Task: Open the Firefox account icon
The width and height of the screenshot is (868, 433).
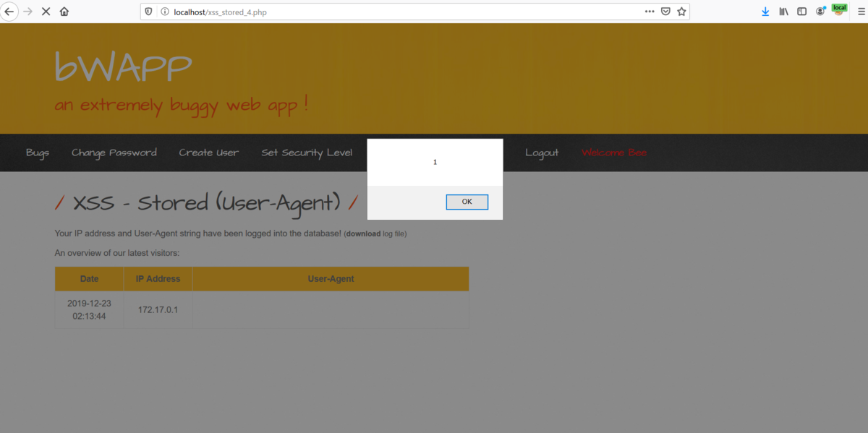Action: pyautogui.click(x=820, y=11)
